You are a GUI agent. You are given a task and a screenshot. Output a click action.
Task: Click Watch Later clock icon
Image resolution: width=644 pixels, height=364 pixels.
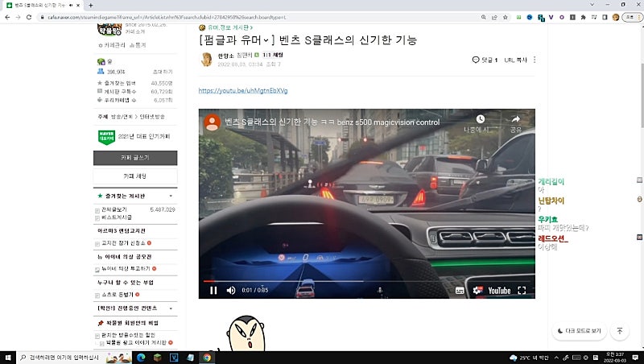(x=480, y=119)
